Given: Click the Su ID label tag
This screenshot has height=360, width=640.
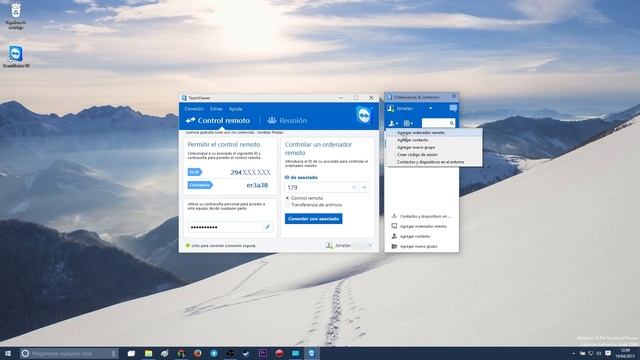Looking at the screenshot, I should 195,172.
